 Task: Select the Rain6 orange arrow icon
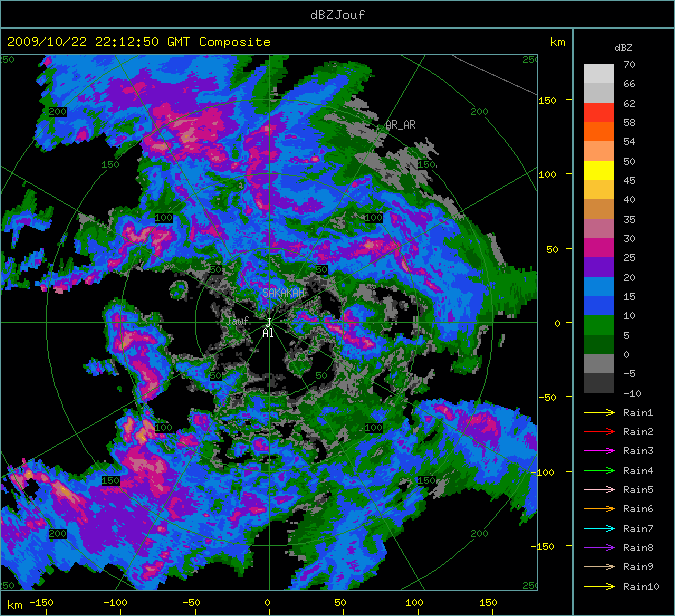(x=599, y=508)
